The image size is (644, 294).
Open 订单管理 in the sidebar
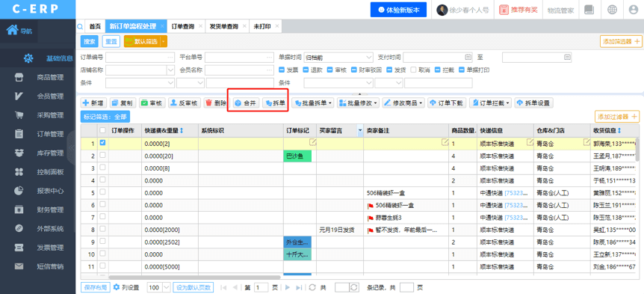click(x=50, y=134)
